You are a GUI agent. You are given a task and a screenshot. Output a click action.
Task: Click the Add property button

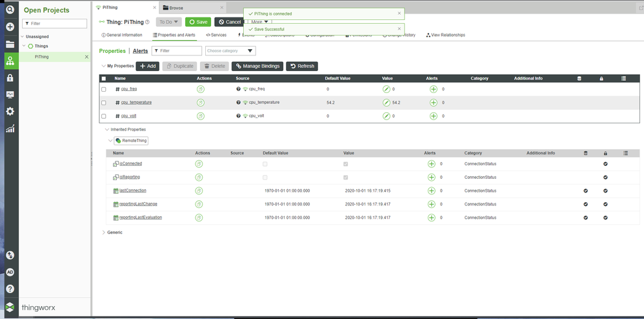[x=147, y=66]
